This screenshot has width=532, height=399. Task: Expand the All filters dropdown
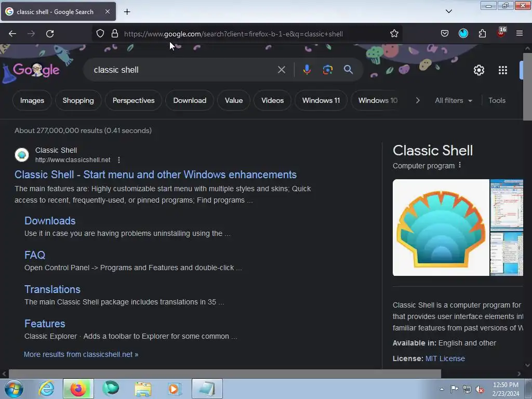click(x=453, y=100)
